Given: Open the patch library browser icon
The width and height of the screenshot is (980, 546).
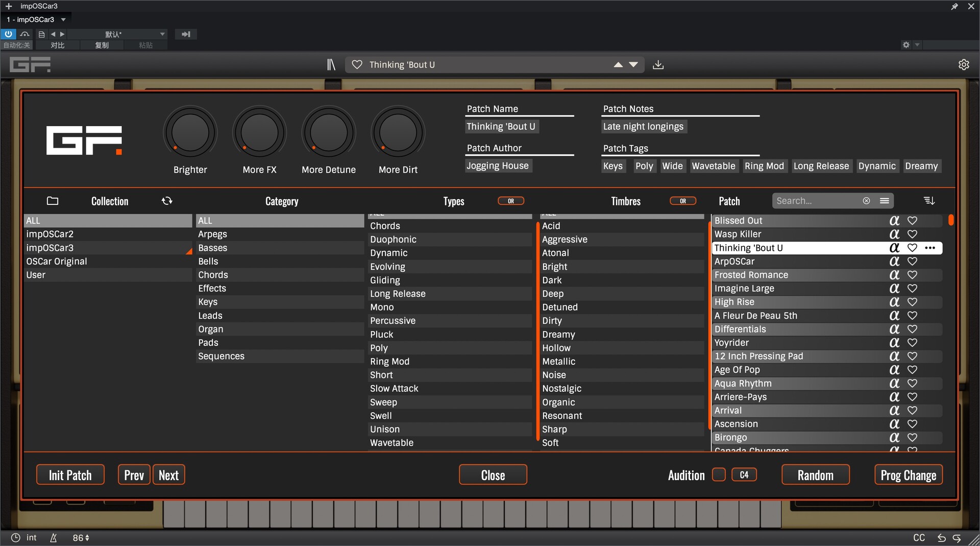Looking at the screenshot, I should tap(331, 65).
